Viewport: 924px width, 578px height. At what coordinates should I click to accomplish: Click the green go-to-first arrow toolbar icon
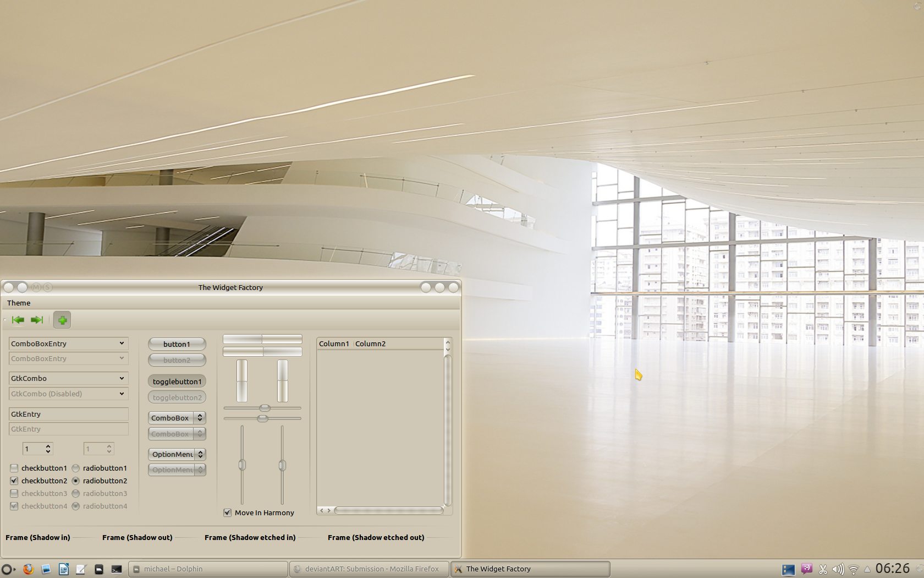click(x=18, y=320)
